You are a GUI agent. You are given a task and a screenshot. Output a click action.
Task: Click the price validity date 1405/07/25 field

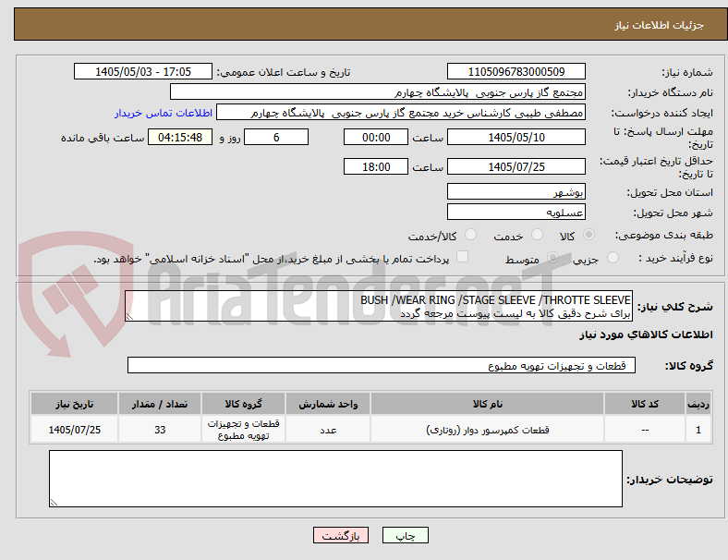coord(516,166)
